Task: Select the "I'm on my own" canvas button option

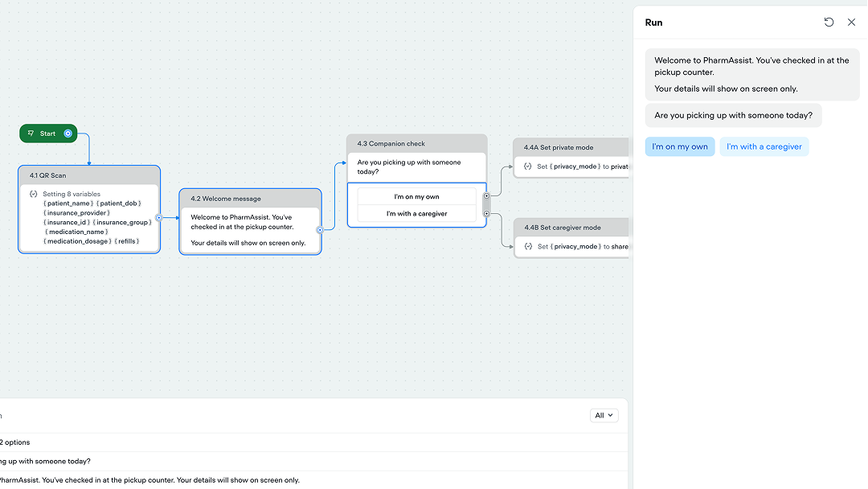Action: (416, 196)
